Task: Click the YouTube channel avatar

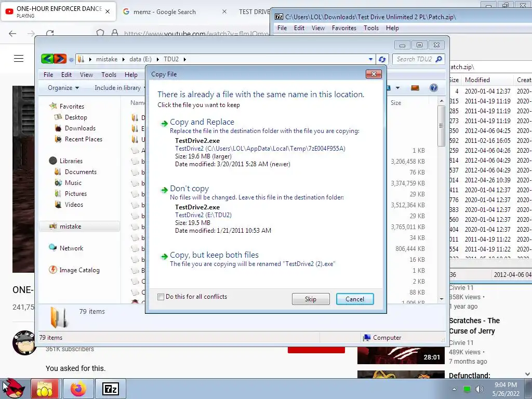Action: tap(24, 343)
